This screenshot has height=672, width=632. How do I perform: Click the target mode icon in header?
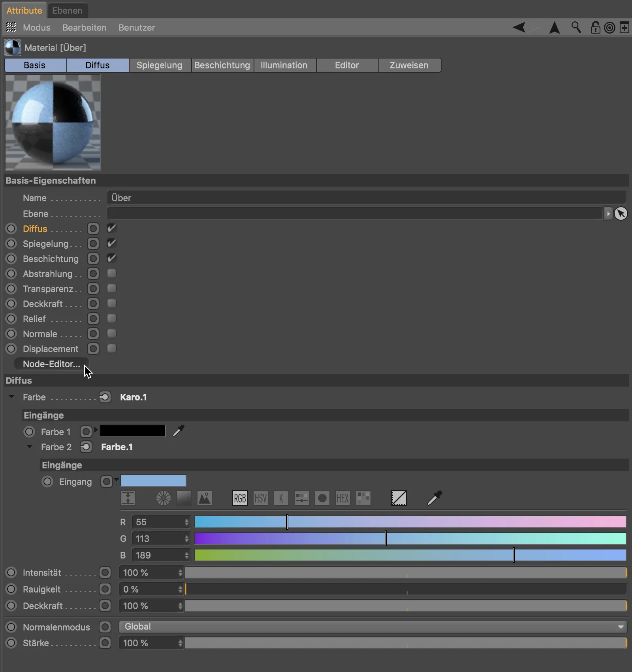pos(609,28)
